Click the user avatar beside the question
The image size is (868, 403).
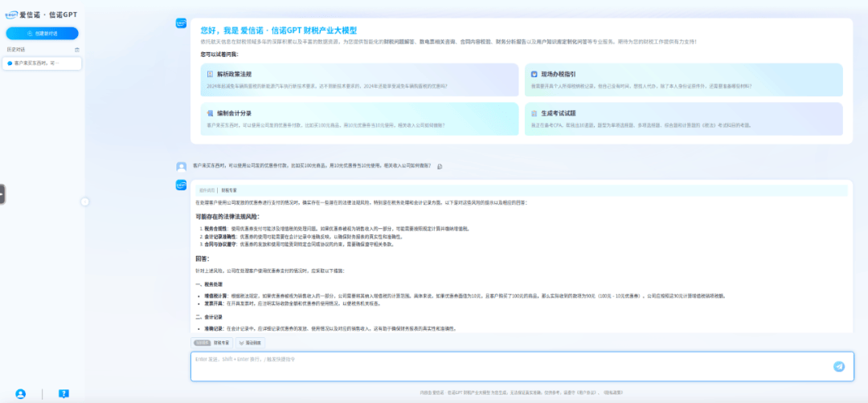(181, 166)
